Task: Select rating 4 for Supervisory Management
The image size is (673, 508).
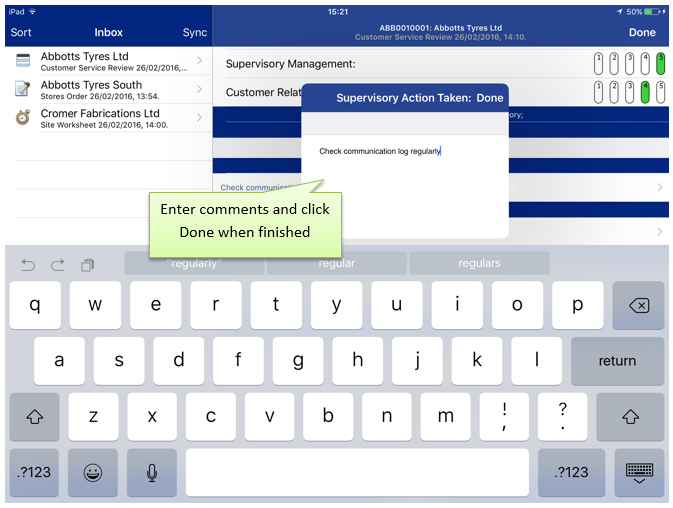Action: (645, 64)
